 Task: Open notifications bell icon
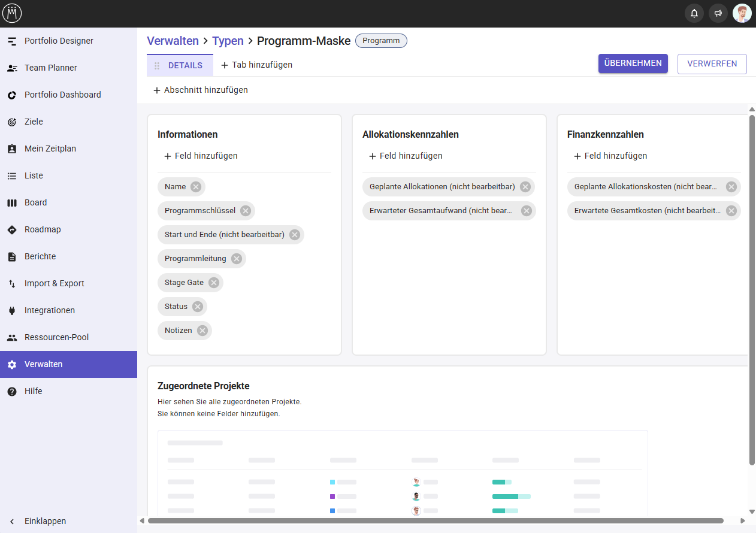(x=694, y=13)
